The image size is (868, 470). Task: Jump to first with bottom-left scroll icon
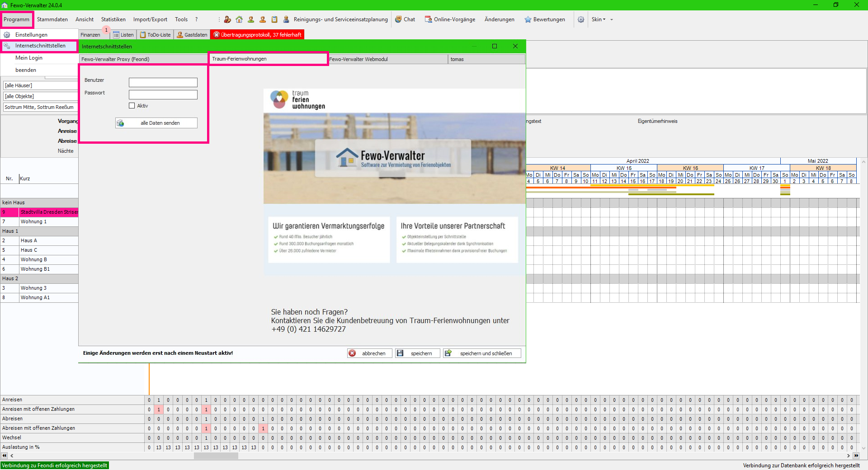pos(5,456)
